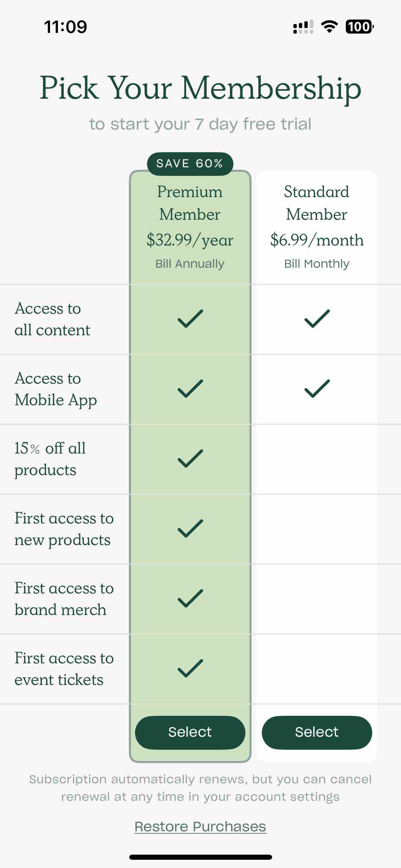The height and width of the screenshot is (868, 401).
Task: Tap the 'First access to event tickets' label
Action: click(64, 669)
